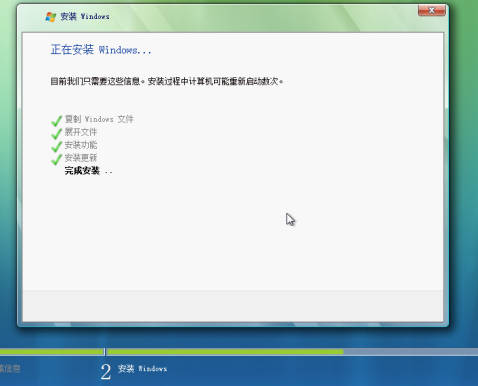Click the checkmark beside 安装更新
The width and height of the screenshot is (478, 386).
pyautogui.click(x=57, y=159)
